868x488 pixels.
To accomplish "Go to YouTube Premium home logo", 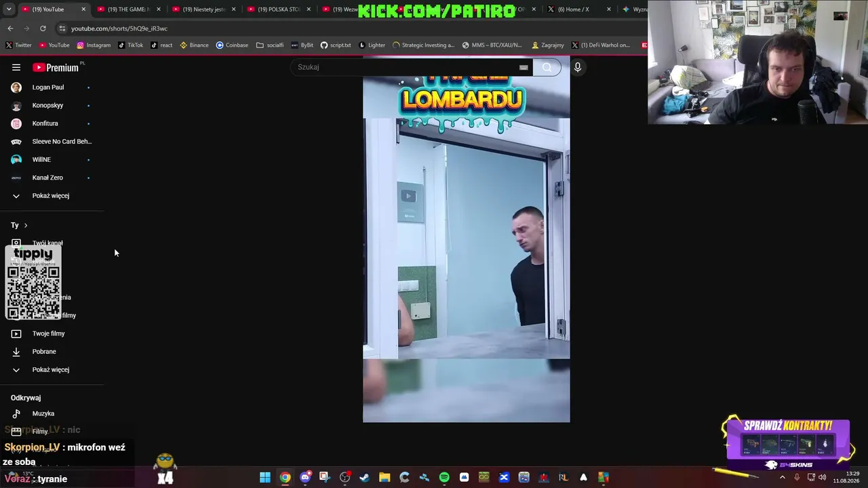I will tap(56, 67).
